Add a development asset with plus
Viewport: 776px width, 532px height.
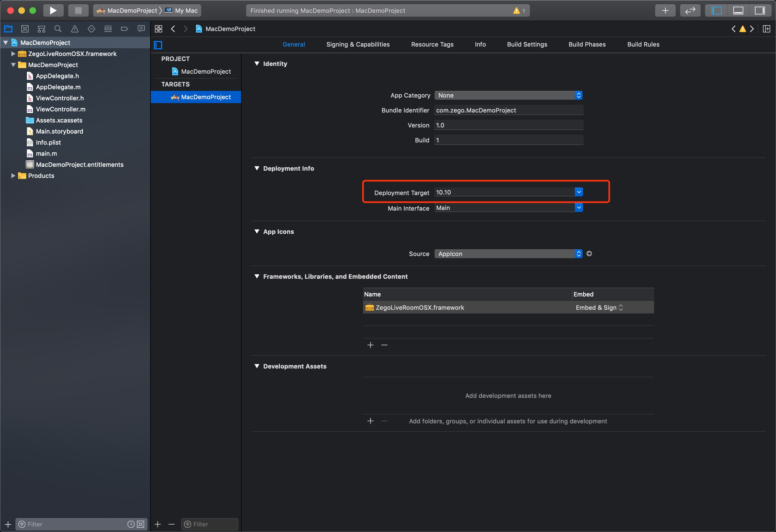click(x=370, y=421)
